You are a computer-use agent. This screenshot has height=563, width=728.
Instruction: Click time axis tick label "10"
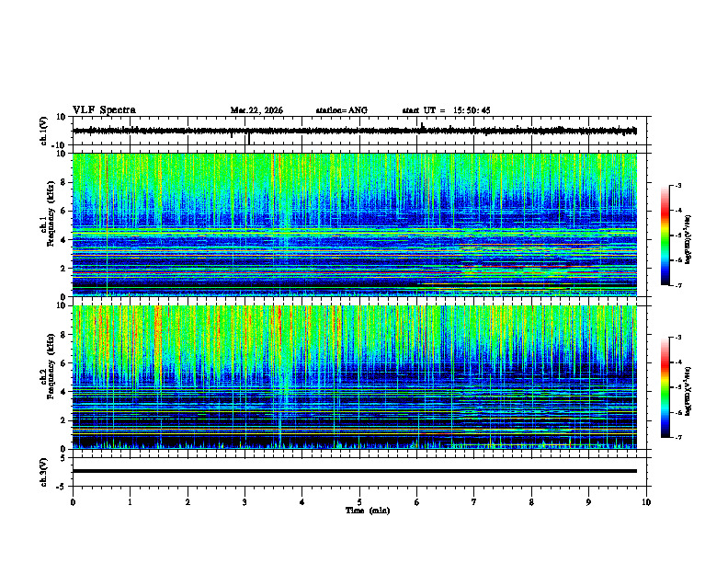click(x=646, y=502)
